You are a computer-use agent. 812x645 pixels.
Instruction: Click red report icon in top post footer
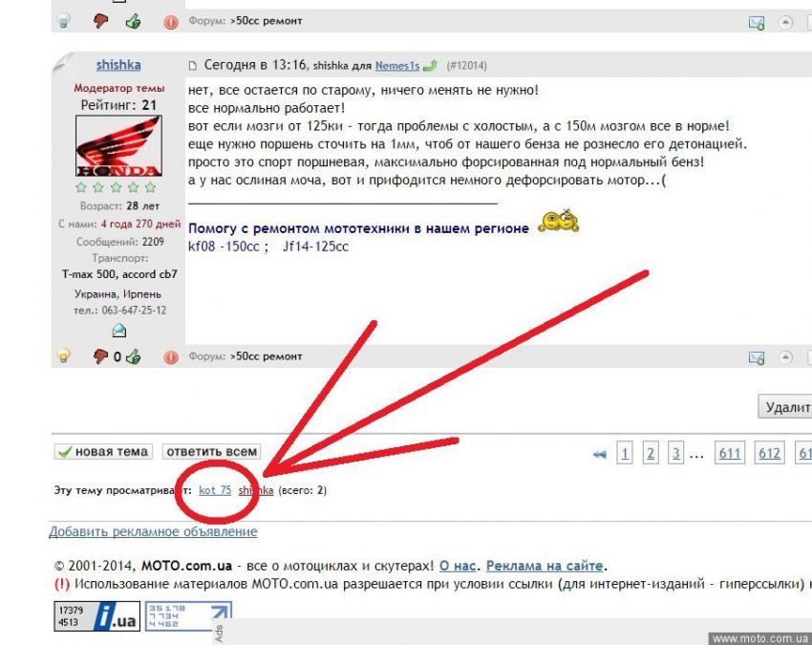171,21
